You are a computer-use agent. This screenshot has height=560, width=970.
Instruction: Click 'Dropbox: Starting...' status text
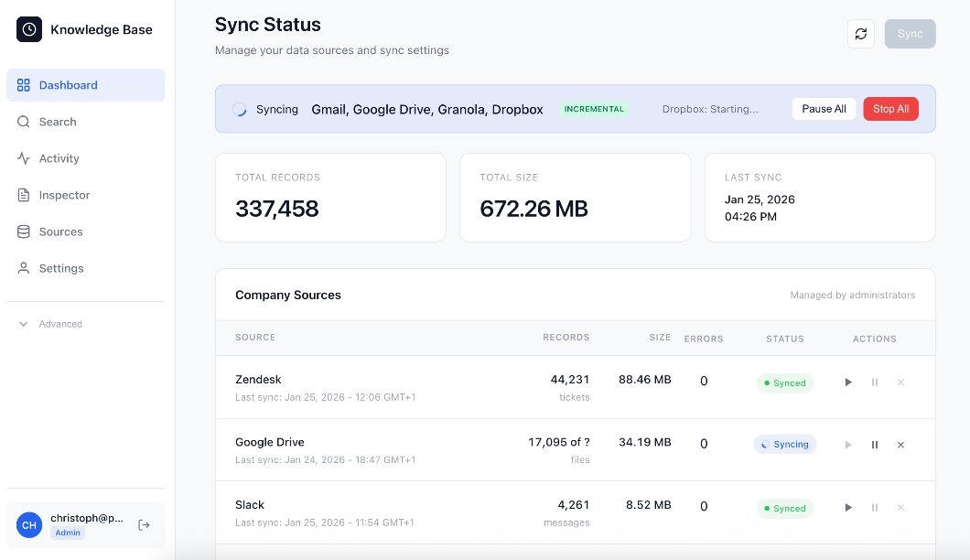(x=710, y=109)
